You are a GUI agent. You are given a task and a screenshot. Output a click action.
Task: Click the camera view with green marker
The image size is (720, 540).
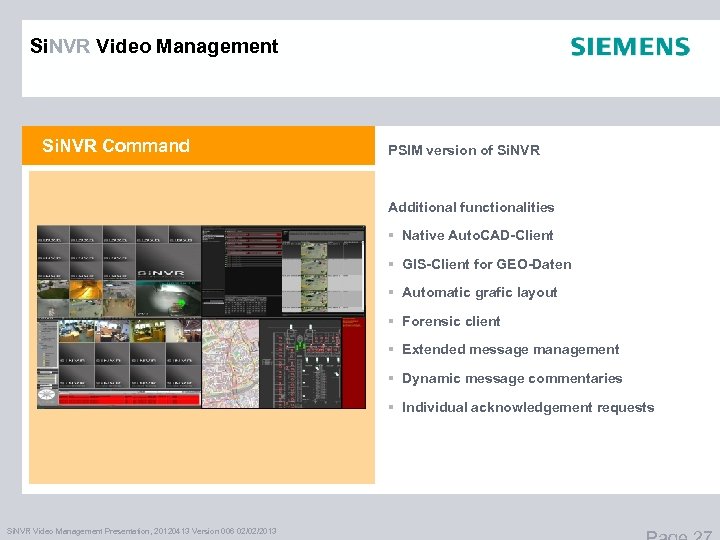click(x=169, y=298)
